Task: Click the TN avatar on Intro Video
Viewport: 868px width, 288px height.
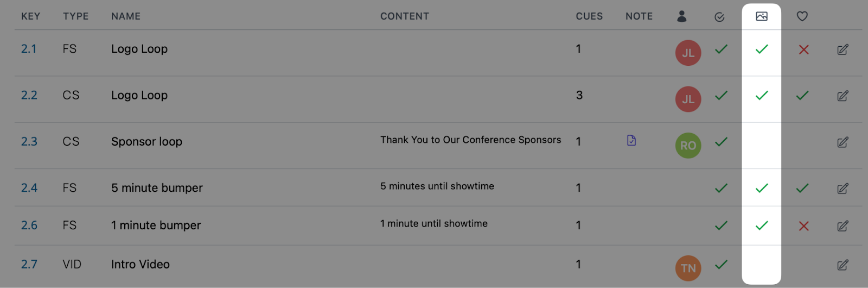Action: tap(688, 268)
